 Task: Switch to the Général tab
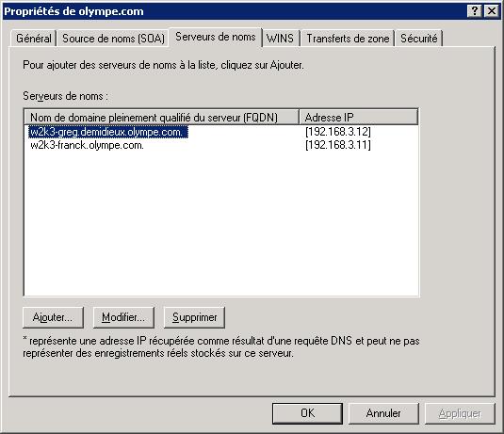click(x=33, y=39)
